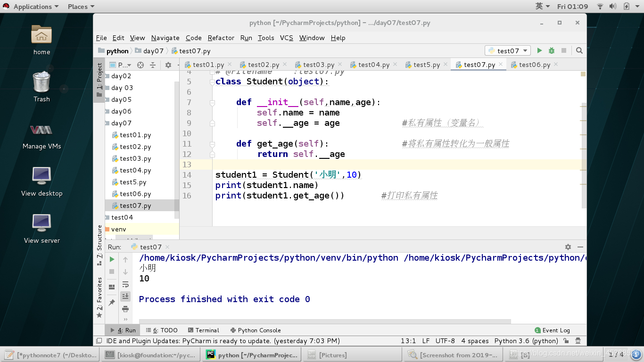Image resolution: width=644 pixels, height=362 pixels.
Task: Open the Refactor menu
Action: pyautogui.click(x=221, y=38)
